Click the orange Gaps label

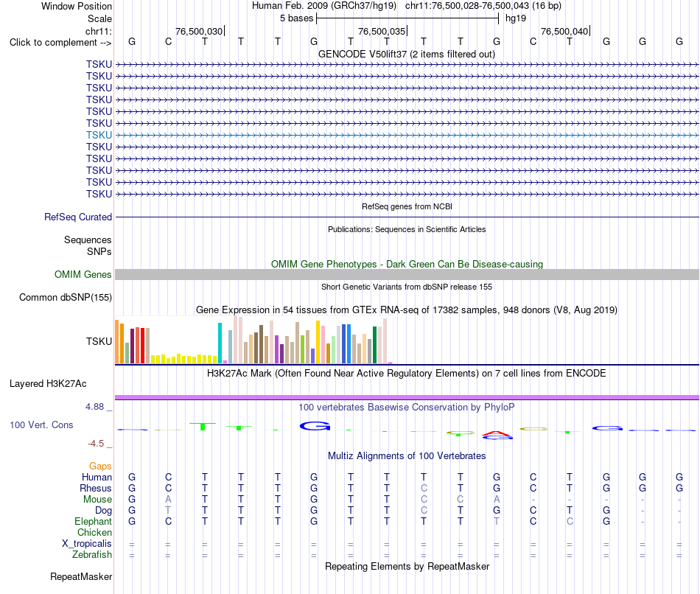[x=100, y=467]
